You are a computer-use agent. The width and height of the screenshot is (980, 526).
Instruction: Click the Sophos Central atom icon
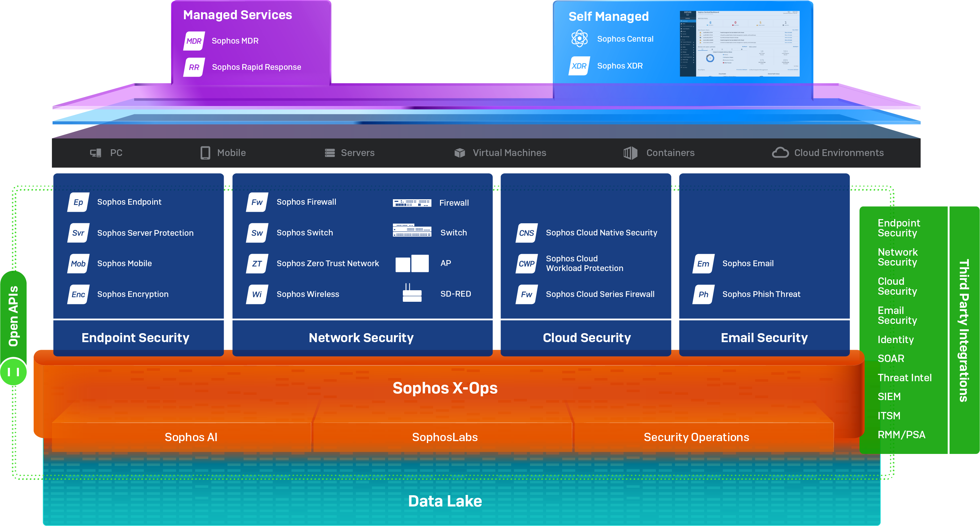(x=579, y=39)
